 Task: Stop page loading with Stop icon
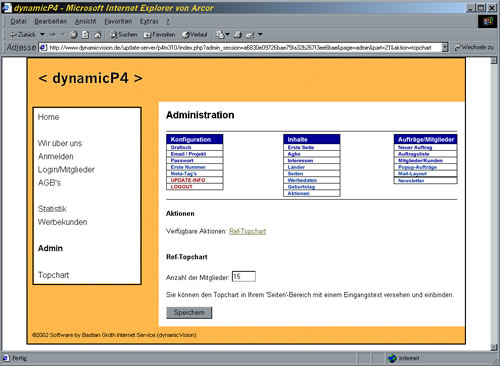coord(74,34)
